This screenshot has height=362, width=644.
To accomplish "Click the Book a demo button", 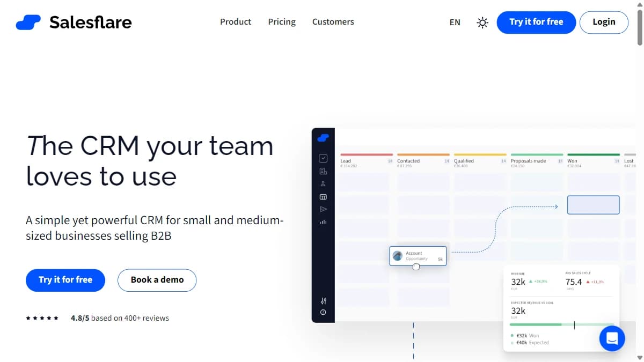I will coord(157,280).
